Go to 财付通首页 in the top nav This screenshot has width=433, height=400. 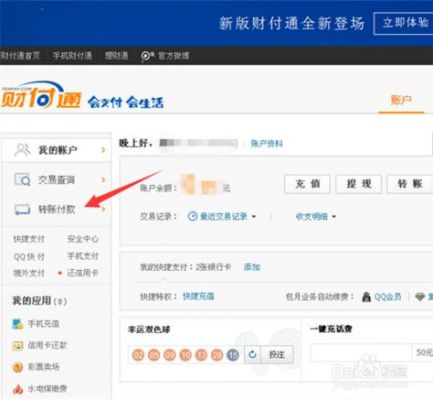point(20,55)
